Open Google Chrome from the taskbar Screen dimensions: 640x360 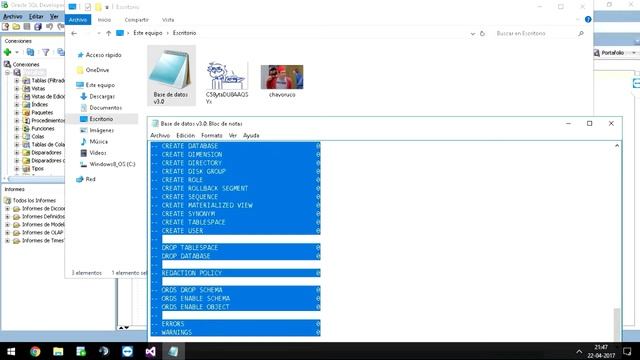pos(35,351)
